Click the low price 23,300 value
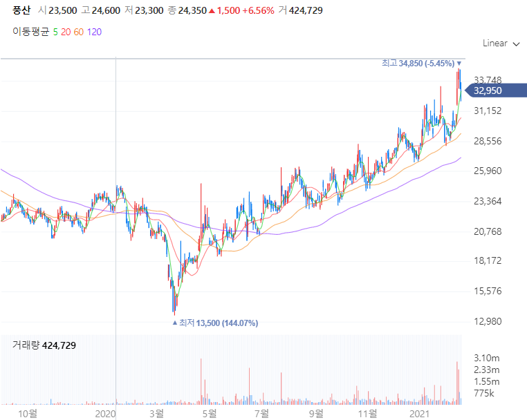 [x=149, y=11]
